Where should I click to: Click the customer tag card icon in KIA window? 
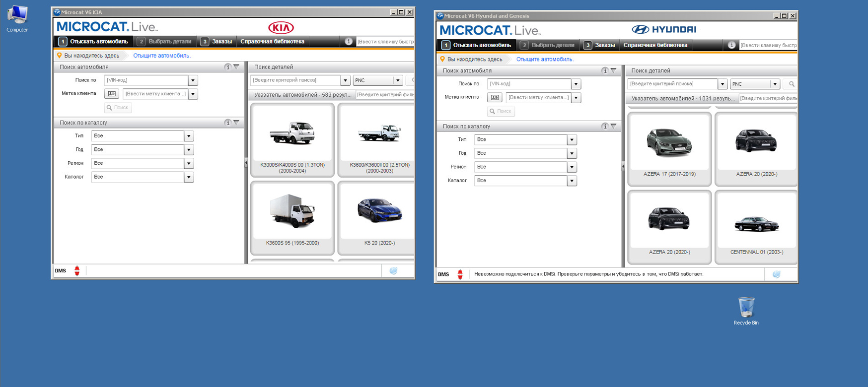(112, 94)
